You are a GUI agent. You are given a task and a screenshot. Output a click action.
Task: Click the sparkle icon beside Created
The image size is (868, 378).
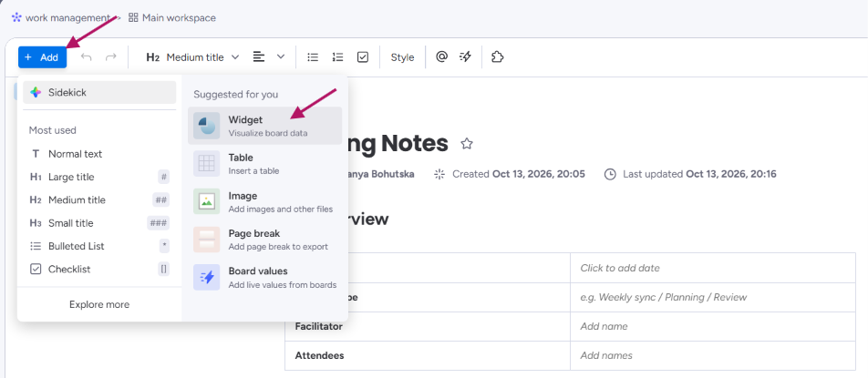pyautogui.click(x=439, y=174)
